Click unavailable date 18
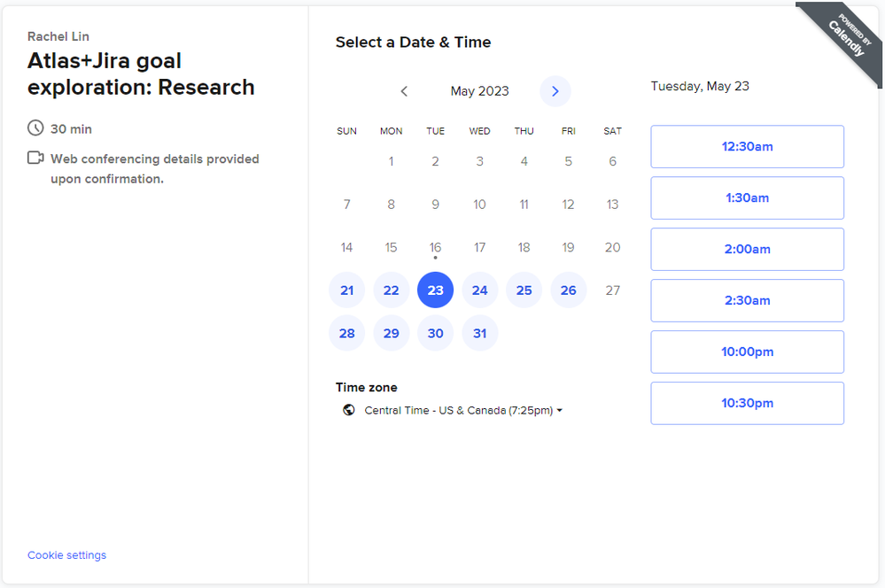The width and height of the screenshot is (885, 588). point(524,247)
